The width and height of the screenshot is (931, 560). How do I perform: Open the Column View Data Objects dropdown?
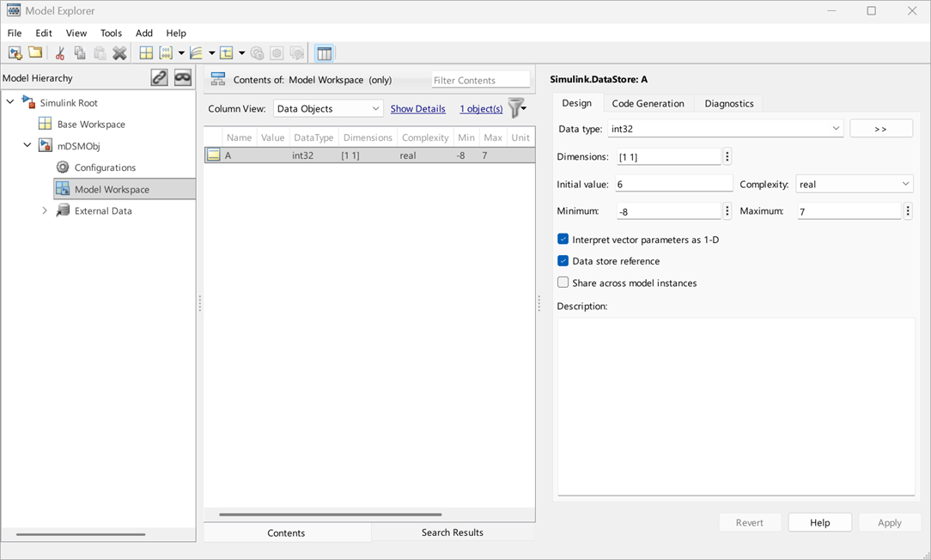(x=328, y=109)
